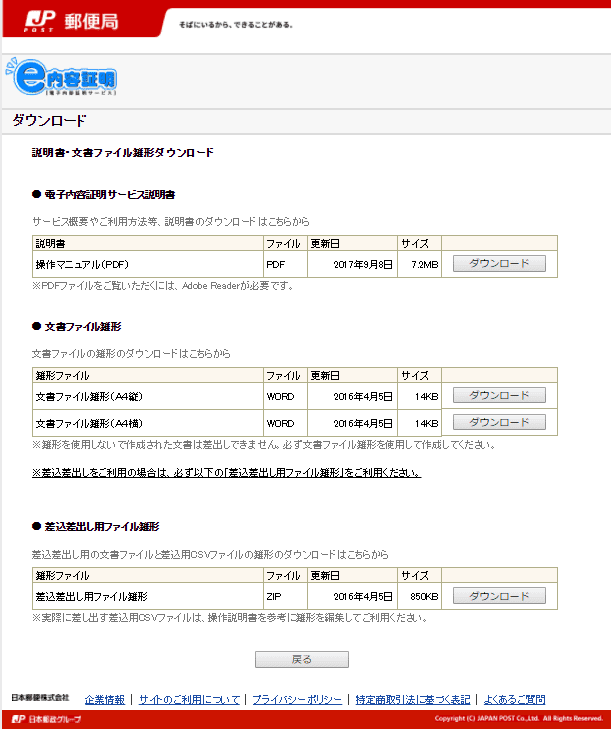Viewport: 611px width, 729px height.
Task: Visit the よくあるご質問 link
Action: click(x=513, y=699)
